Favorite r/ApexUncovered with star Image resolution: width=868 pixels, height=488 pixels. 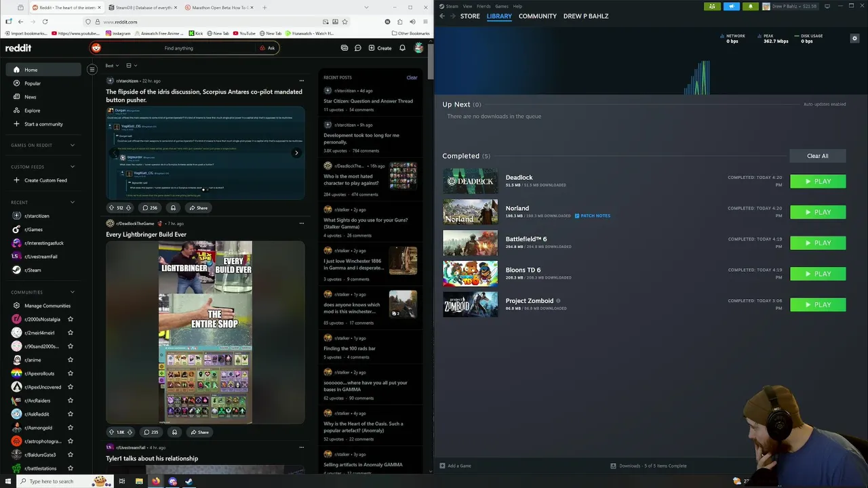[x=70, y=387]
